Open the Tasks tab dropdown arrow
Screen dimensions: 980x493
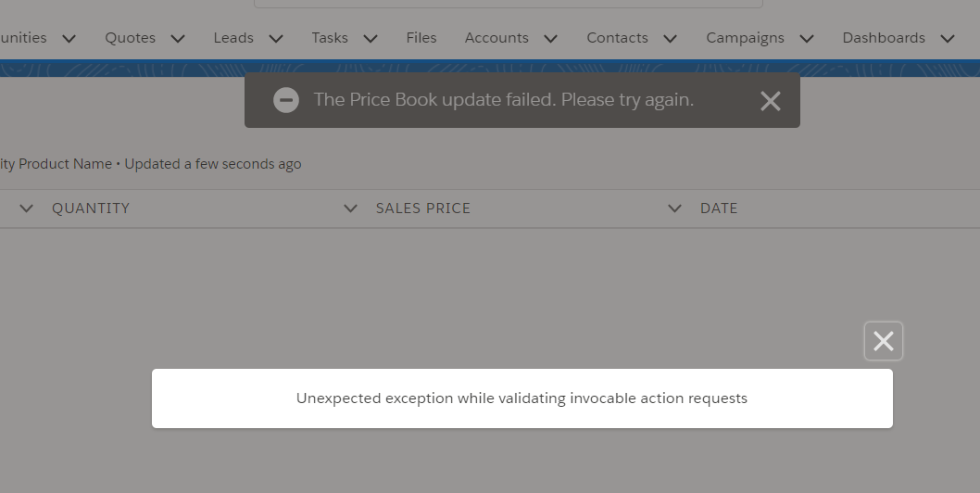pos(371,39)
